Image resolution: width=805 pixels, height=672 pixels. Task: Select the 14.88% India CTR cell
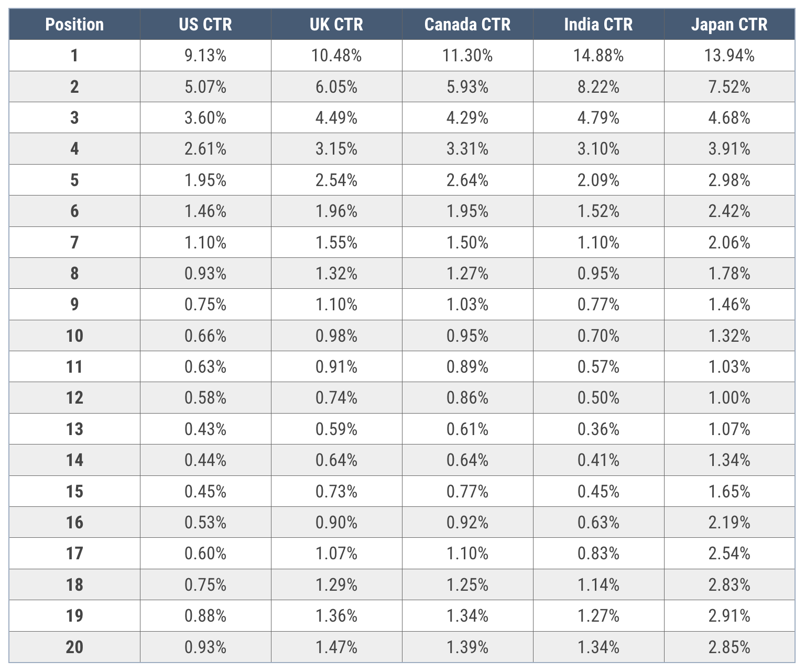click(x=599, y=56)
